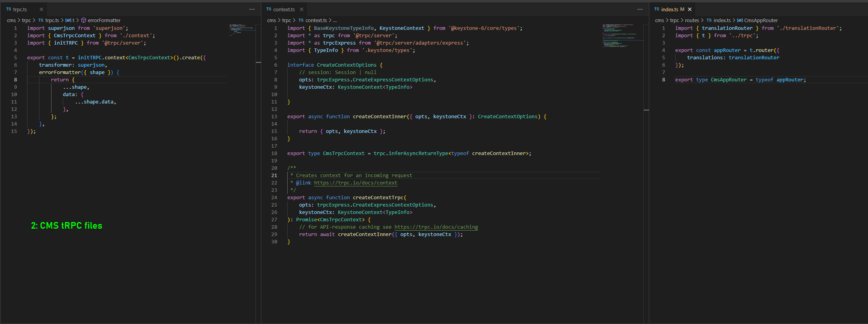Select the trpc.ts tab
The height and width of the screenshot is (324, 868).
(20, 9)
